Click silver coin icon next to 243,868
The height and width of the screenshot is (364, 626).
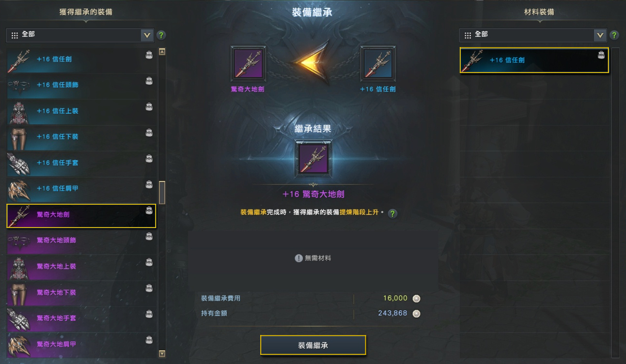click(x=416, y=314)
